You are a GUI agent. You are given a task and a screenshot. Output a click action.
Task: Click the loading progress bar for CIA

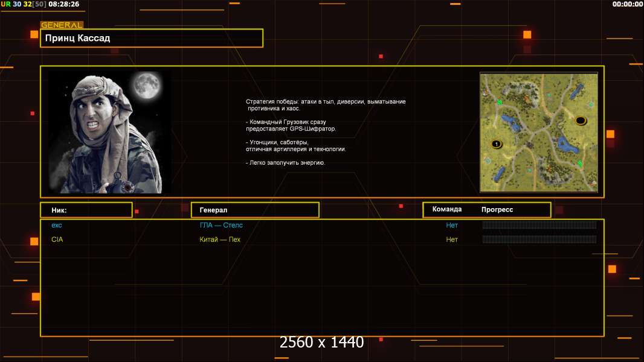tap(539, 240)
